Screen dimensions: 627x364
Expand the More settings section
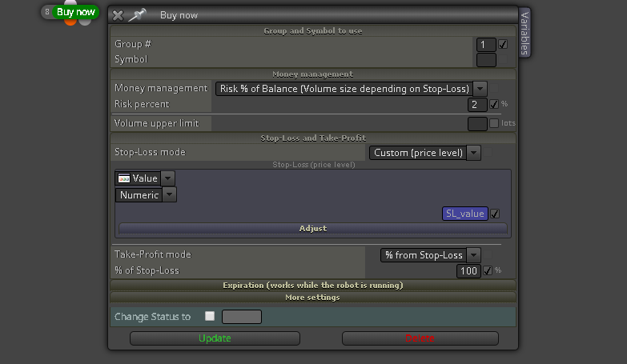pyautogui.click(x=313, y=298)
